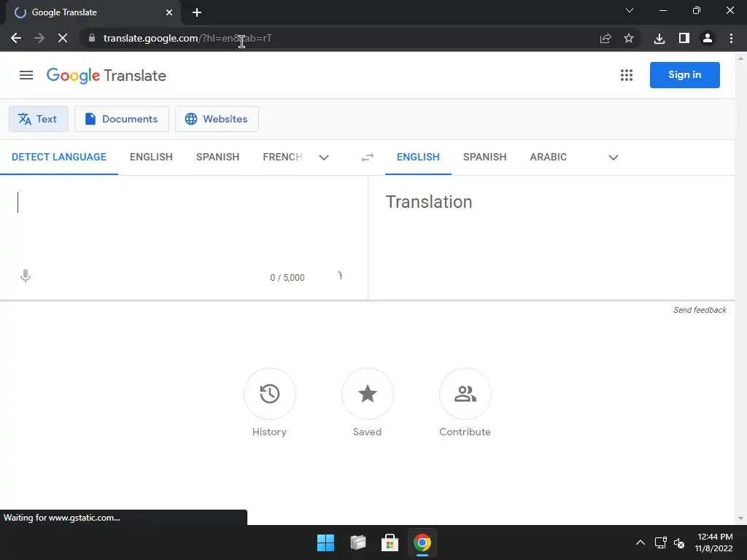Swap source and target languages

tap(368, 157)
